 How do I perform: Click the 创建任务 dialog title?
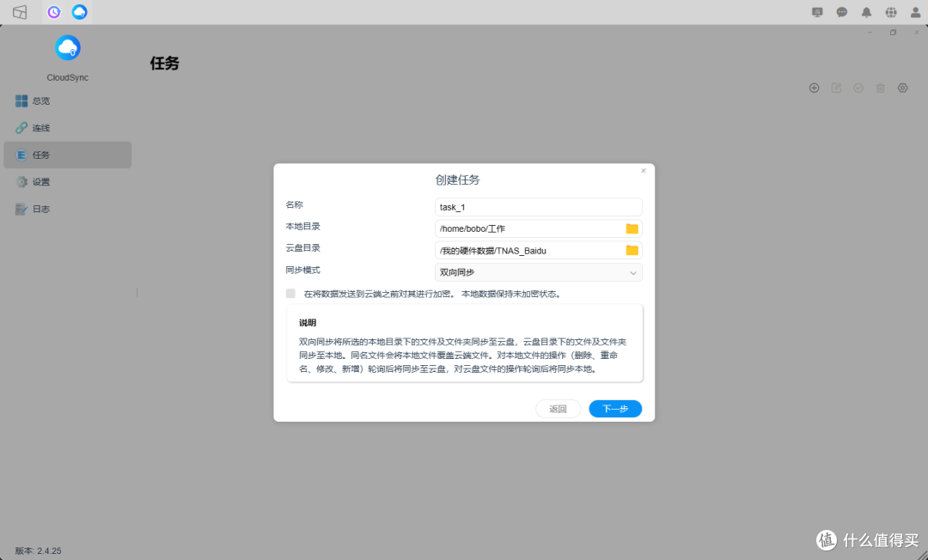(457, 180)
